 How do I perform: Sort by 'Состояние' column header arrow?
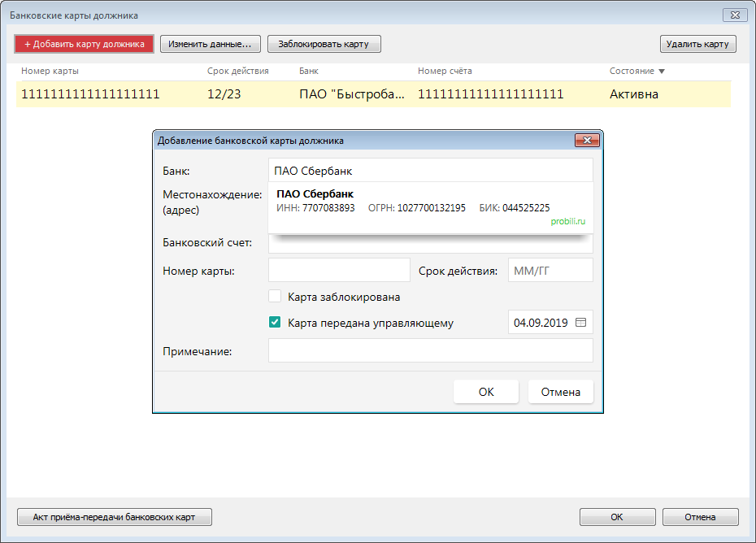coord(662,72)
